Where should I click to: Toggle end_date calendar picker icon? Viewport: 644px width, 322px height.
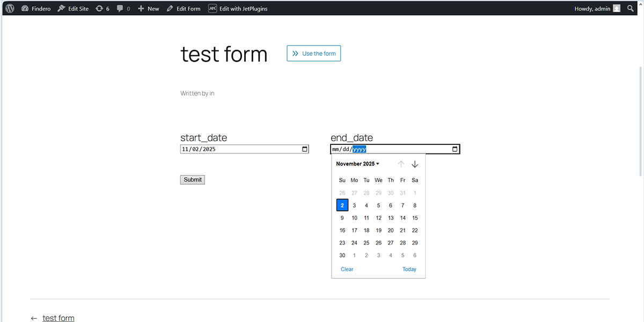point(455,149)
